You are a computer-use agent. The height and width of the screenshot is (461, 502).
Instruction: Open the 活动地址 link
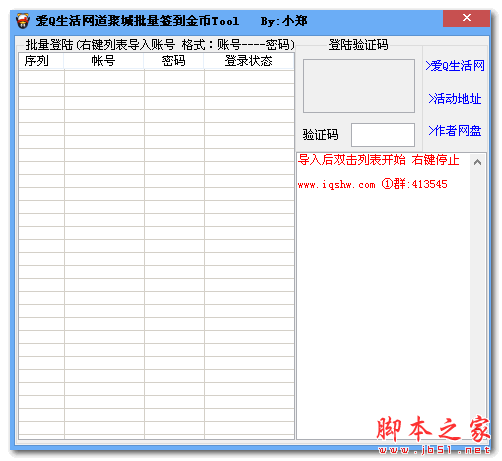pos(455,99)
